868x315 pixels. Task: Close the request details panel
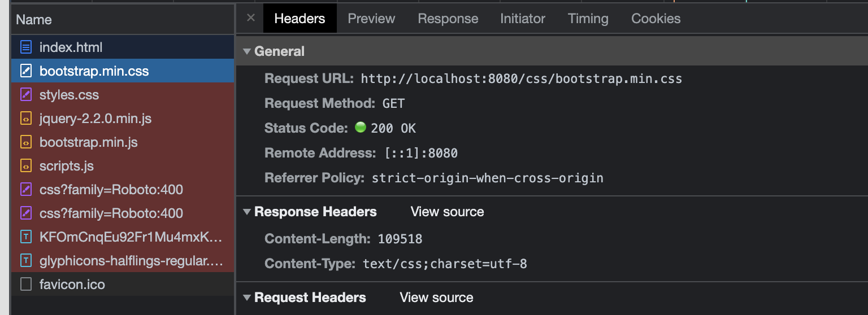(251, 18)
